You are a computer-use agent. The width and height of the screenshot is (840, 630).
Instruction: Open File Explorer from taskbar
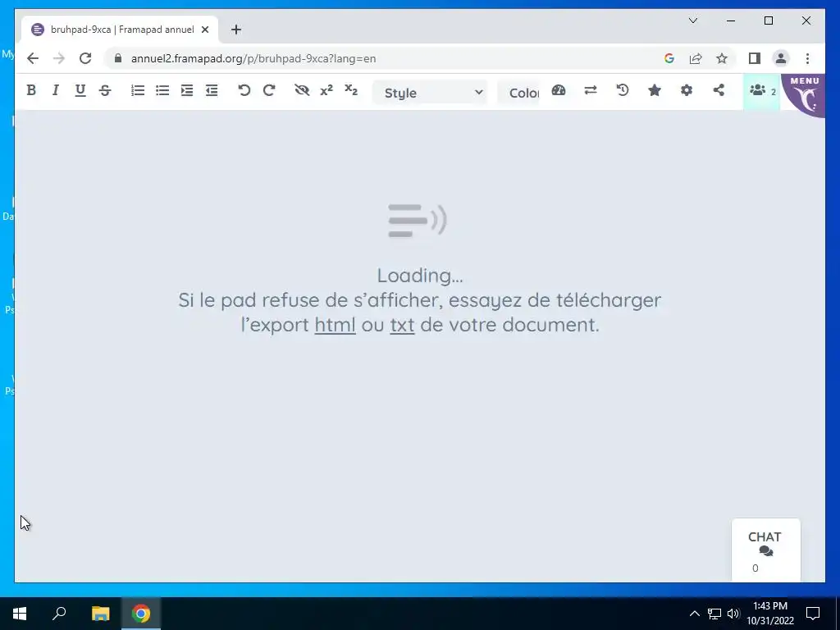click(100, 614)
